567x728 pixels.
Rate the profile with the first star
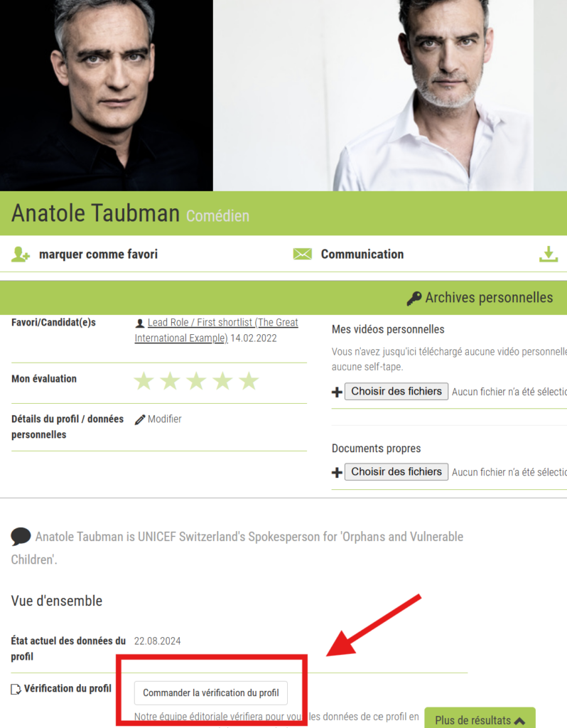(144, 381)
